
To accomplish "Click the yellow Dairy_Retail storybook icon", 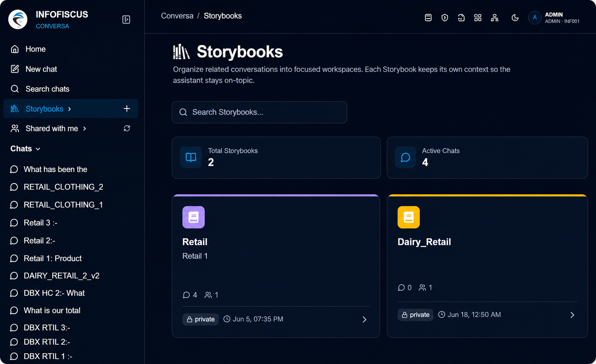I will tap(409, 217).
